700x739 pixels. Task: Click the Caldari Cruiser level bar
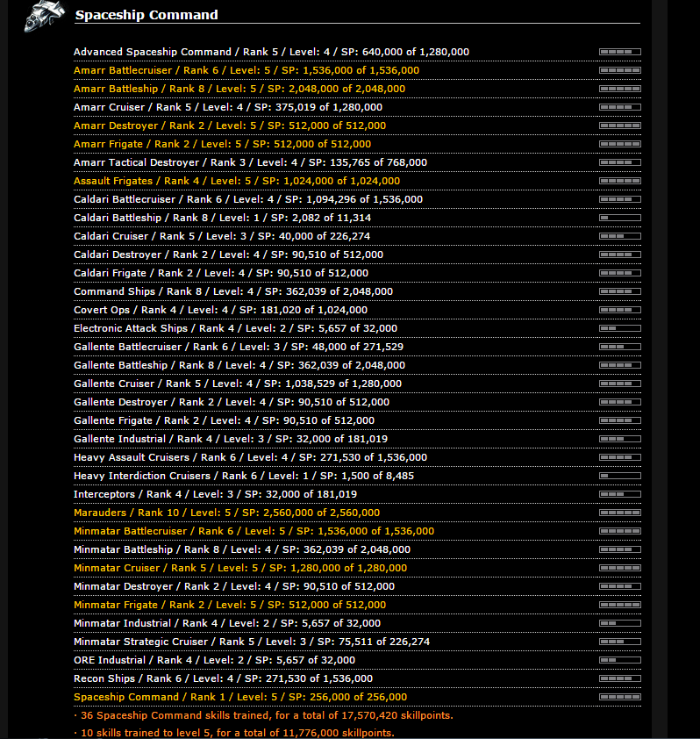(620, 236)
